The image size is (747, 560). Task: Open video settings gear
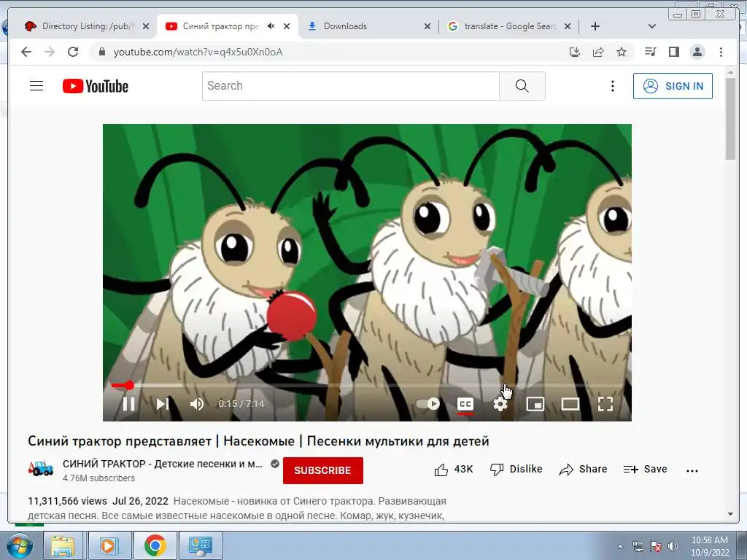pos(500,404)
